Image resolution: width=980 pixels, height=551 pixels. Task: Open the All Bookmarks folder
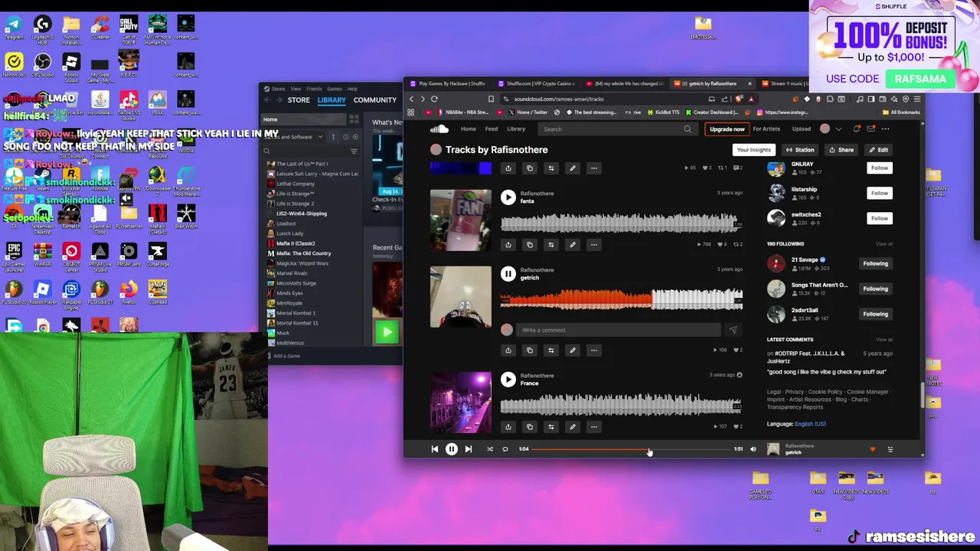902,112
